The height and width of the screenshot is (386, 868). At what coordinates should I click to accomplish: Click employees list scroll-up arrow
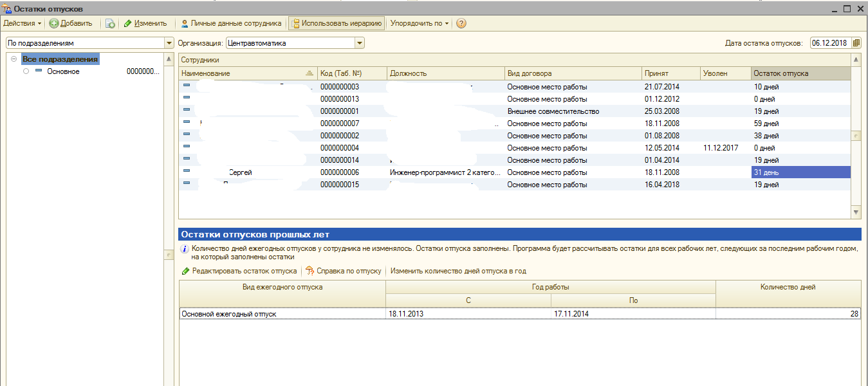tap(856, 60)
